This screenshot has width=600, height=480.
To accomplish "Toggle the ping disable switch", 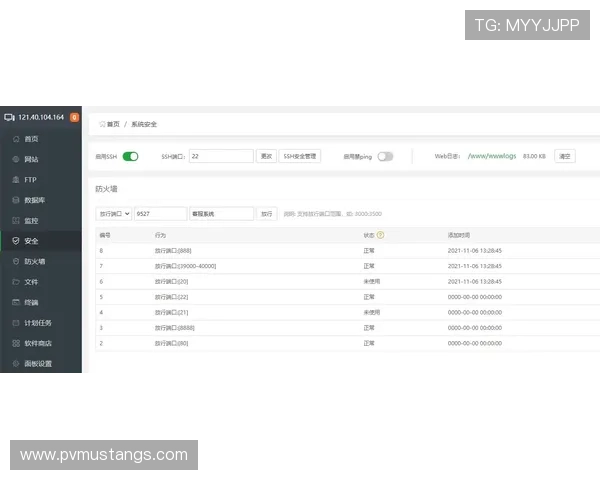I will click(x=385, y=156).
